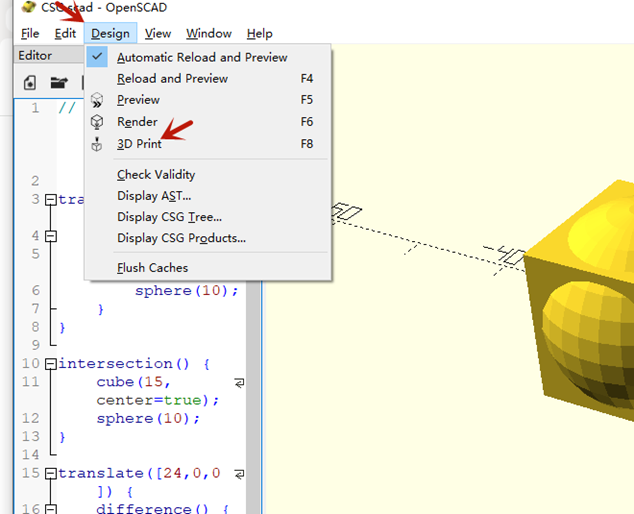Collapse the code fold at line 4
634x514 pixels.
point(51,236)
